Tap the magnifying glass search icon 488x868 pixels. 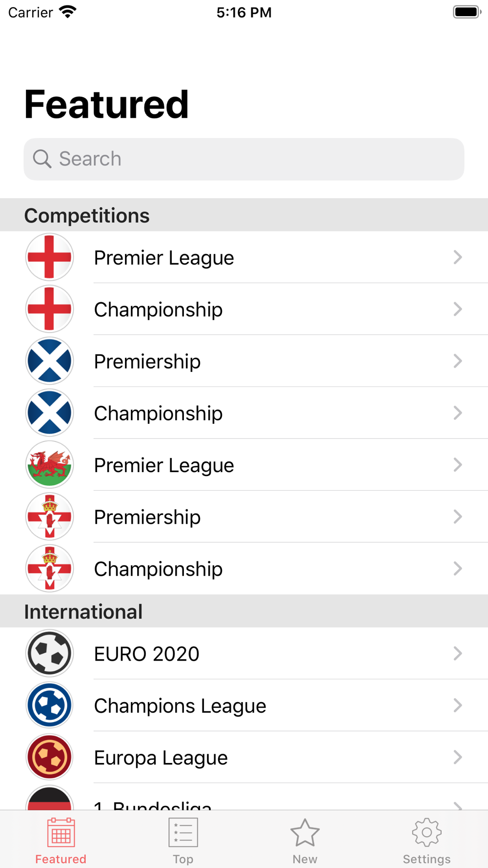tap(42, 159)
